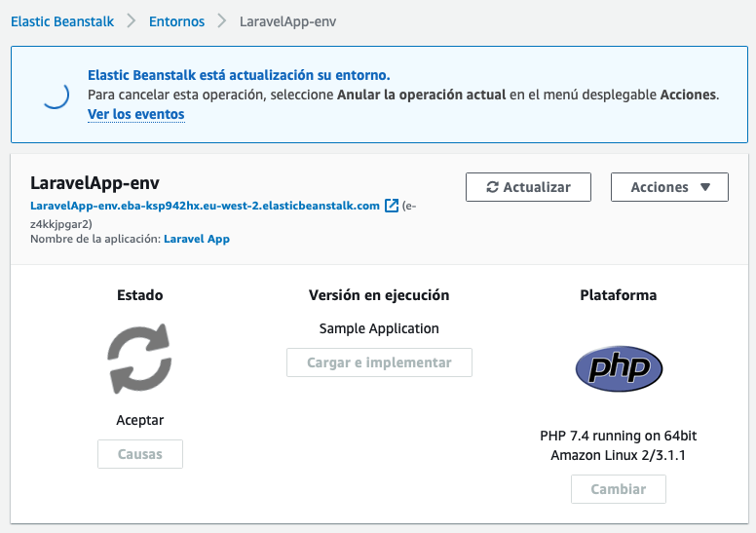Screen dimensions: 756x533
Task: Click the Plataforma column heading
Action: point(619,294)
